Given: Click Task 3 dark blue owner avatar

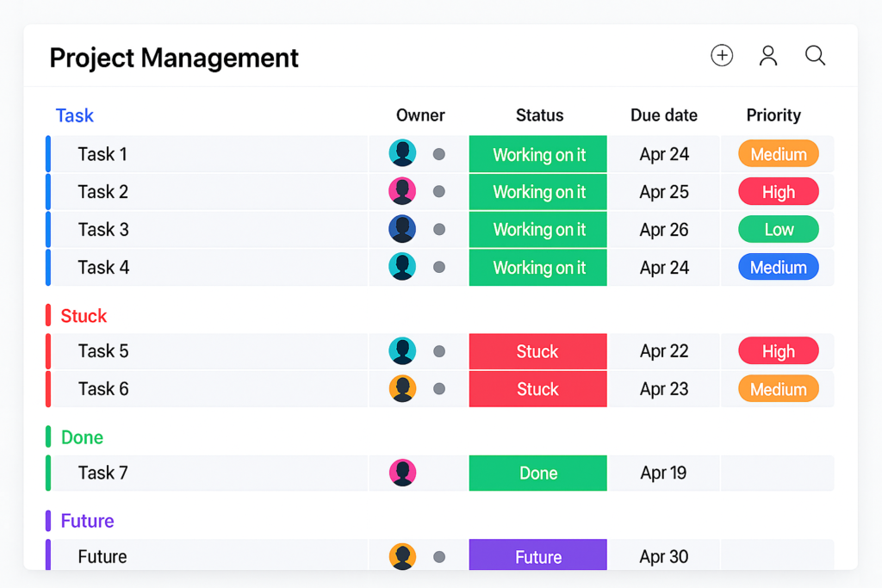Looking at the screenshot, I should pos(402,229).
